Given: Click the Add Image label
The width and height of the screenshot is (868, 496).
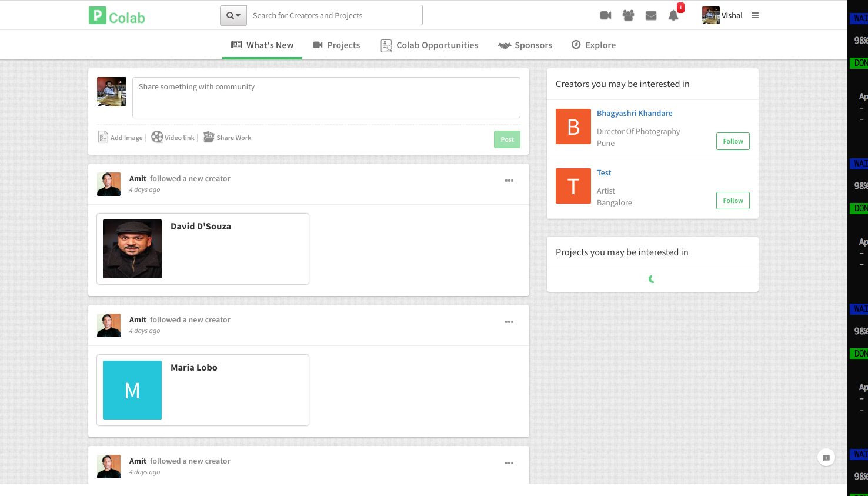Looking at the screenshot, I should coord(126,138).
